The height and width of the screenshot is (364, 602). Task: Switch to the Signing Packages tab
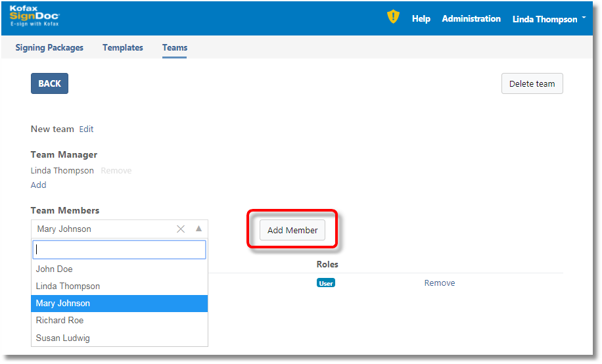coord(49,47)
